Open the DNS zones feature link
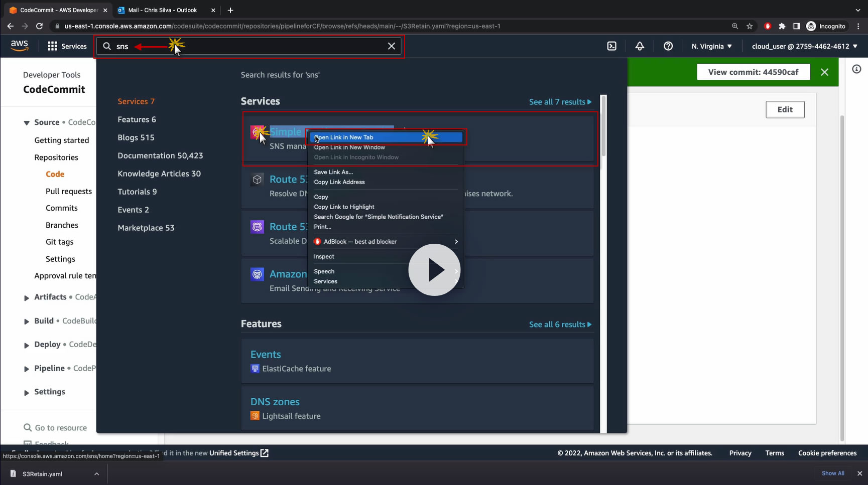 pos(275,402)
